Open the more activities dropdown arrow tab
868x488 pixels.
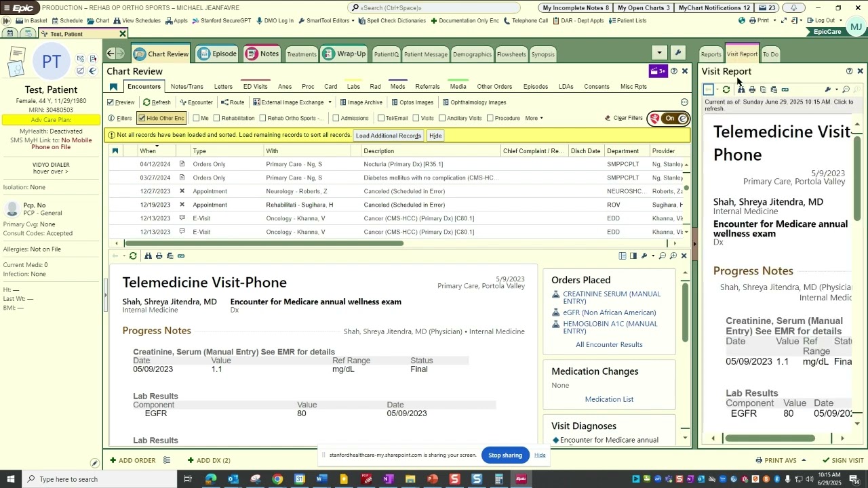click(659, 53)
